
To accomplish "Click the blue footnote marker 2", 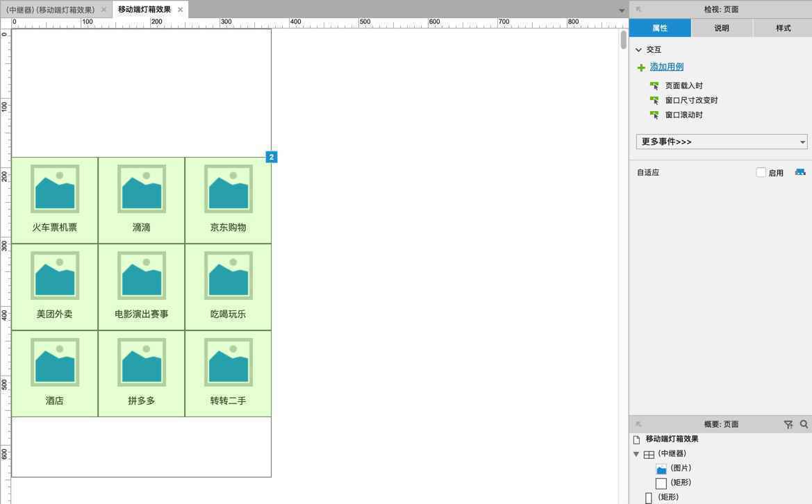I will pos(272,157).
